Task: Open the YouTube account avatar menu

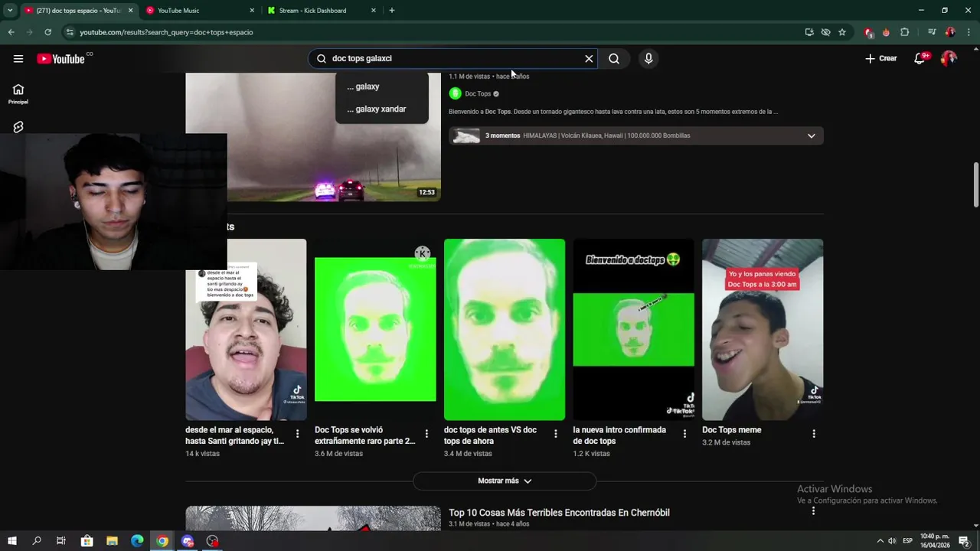Action: tap(949, 59)
